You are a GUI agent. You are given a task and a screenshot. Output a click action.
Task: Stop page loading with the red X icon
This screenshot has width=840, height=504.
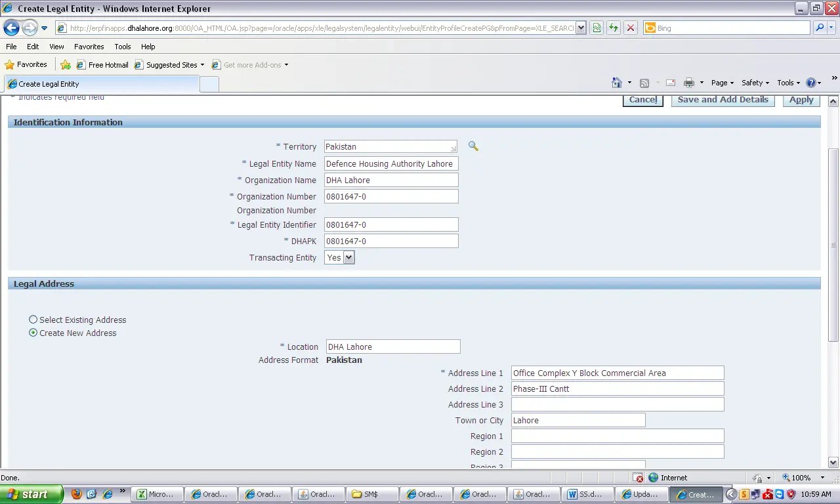pyautogui.click(x=630, y=28)
